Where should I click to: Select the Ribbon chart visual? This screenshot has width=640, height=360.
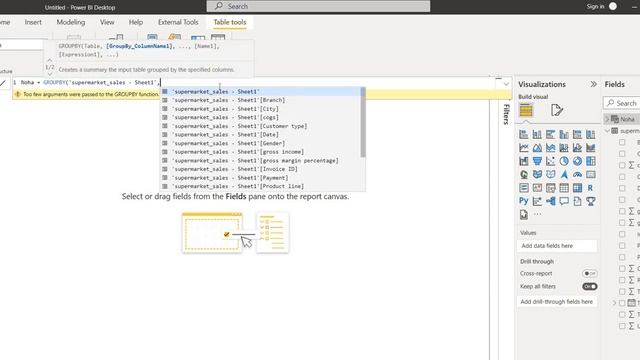591,148
